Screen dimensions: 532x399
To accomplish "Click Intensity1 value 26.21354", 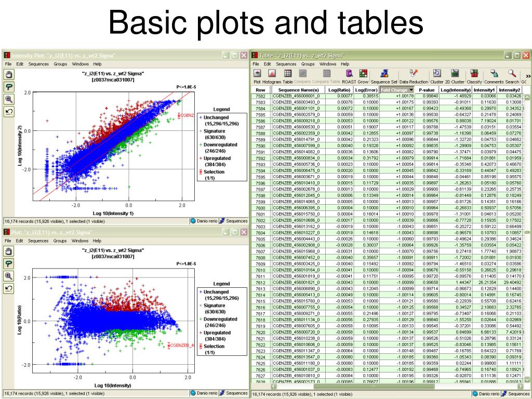I will 486,282.
